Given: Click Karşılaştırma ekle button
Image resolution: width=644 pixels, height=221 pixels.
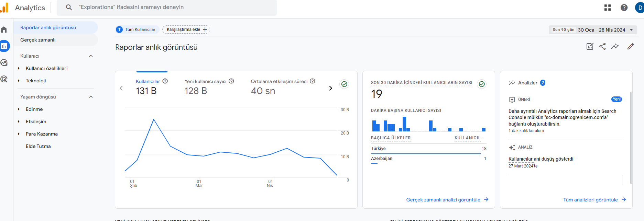Looking at the screenshot, I should 186,30.
